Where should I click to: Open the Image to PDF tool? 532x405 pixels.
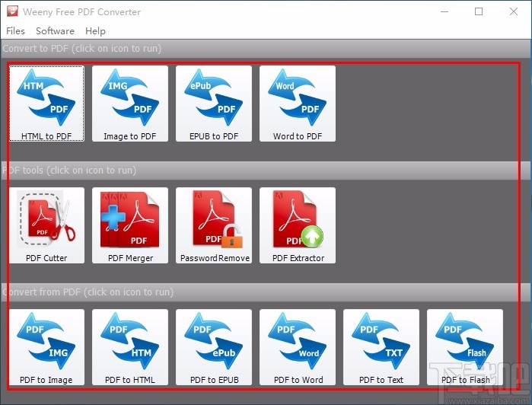130,104
